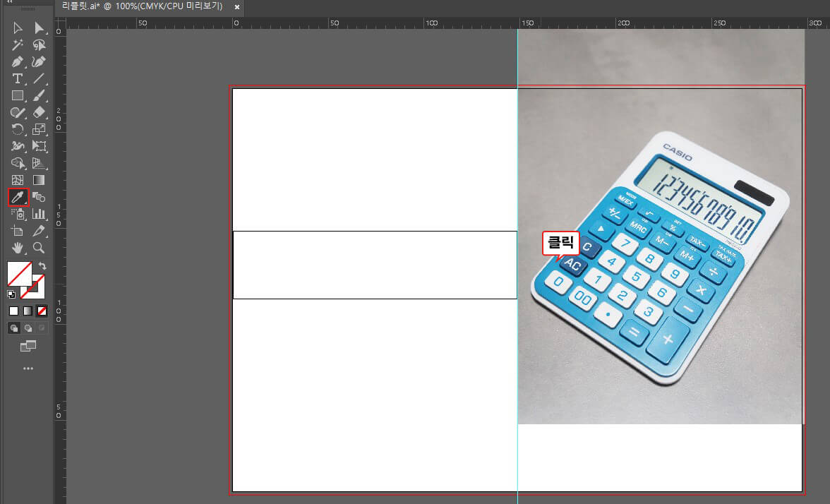The width and height of the screenshot is (830, 504).
Task: Select the Type tool
Action: click(x=18, y=78)
